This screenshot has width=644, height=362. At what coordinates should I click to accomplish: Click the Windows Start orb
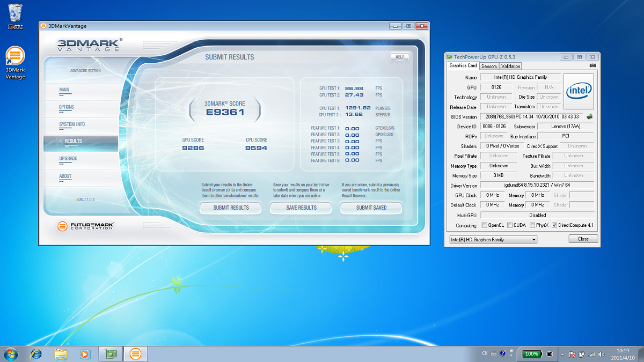(x=11, y=353)
